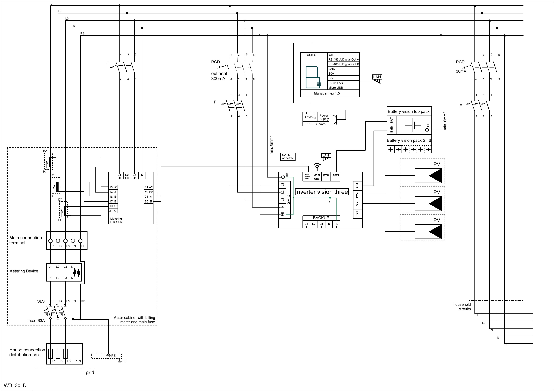Click the Inverter vision three label
The image size is (555, 392).
[x=321, y=192]
